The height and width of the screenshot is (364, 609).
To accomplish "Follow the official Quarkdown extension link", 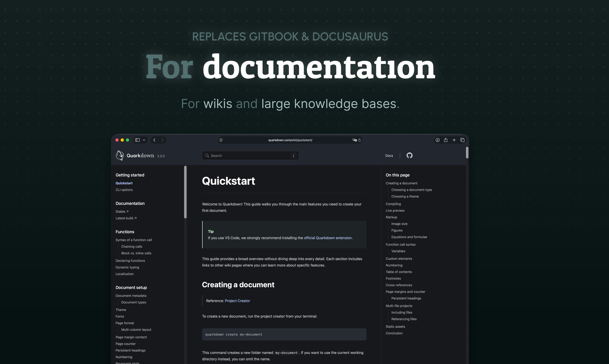I will [328, 238].
